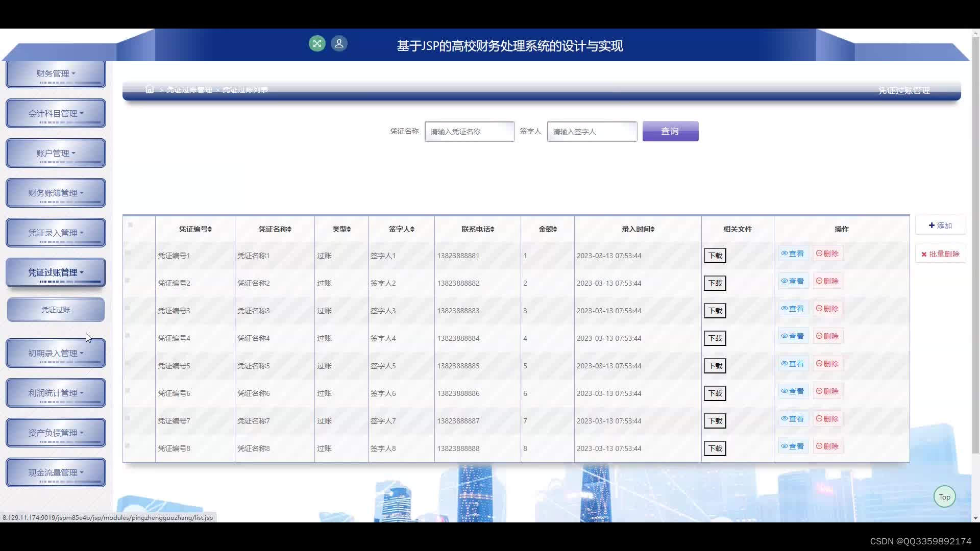Check the row checkbox for 凭证编号7
Screen dimensions: 980x551
click(128, 418)
